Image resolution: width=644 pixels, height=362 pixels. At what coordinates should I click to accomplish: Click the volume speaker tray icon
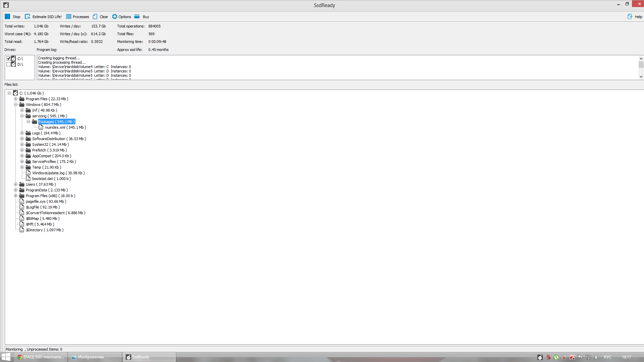[x=596, y=357]
